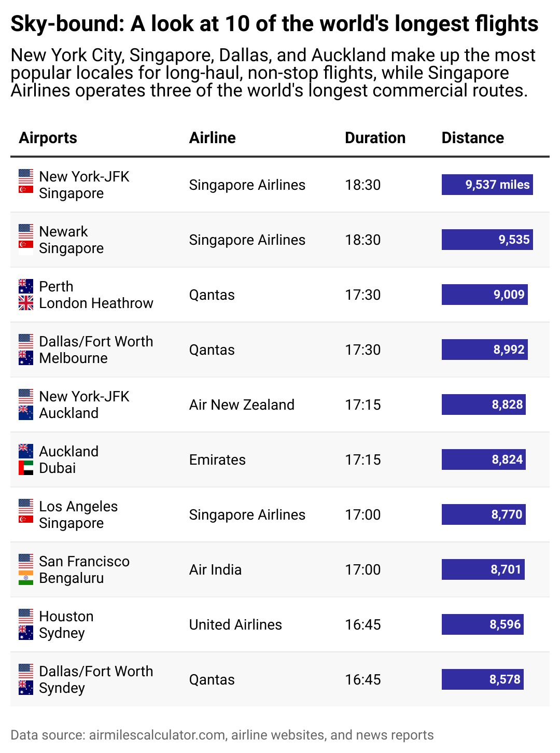Image resolution: width=560 pixels, height=753 pixels.
Task: Select the Australian flag next to Melbourne
Action: [x=26, y=358]
